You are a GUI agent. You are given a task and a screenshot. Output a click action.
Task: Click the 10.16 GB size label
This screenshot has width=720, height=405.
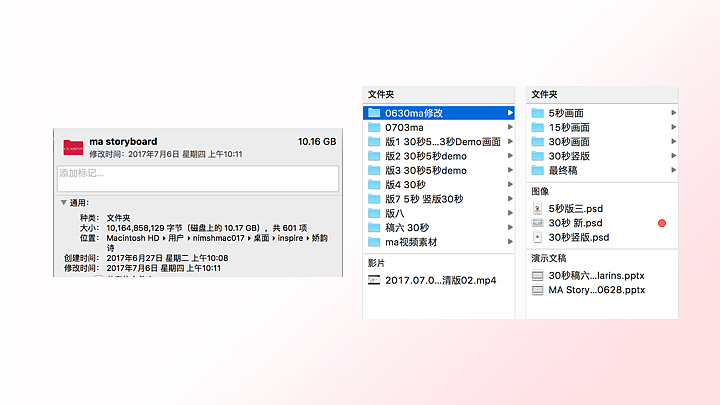coord(317,141)
